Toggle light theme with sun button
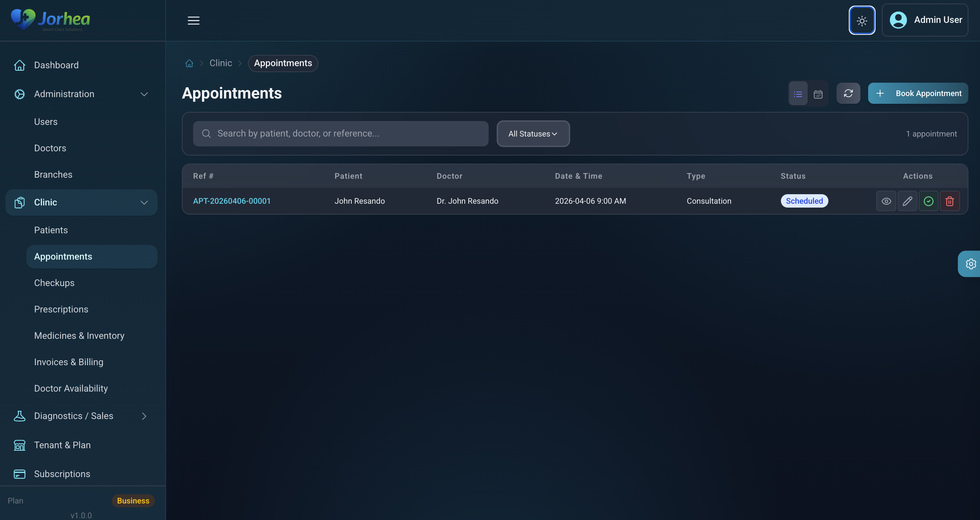The height and width of the screenshot is (520, 980). 862,20
